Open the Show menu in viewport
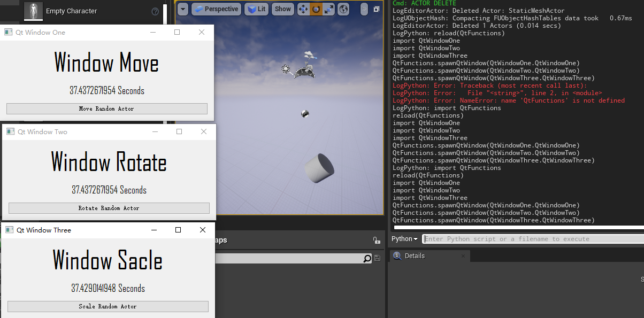 click(283, 9)
